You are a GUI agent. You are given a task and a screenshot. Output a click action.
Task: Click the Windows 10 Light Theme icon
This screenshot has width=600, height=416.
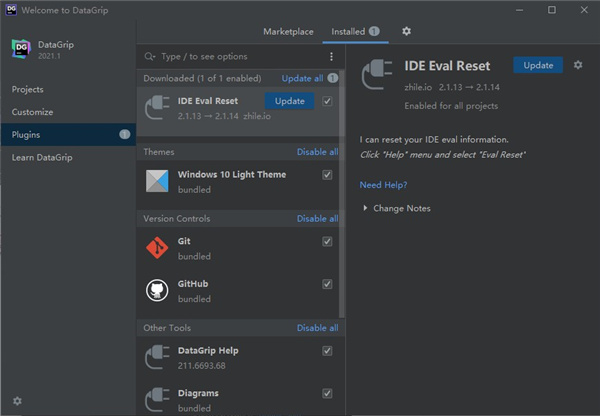(x=157, y=181)
